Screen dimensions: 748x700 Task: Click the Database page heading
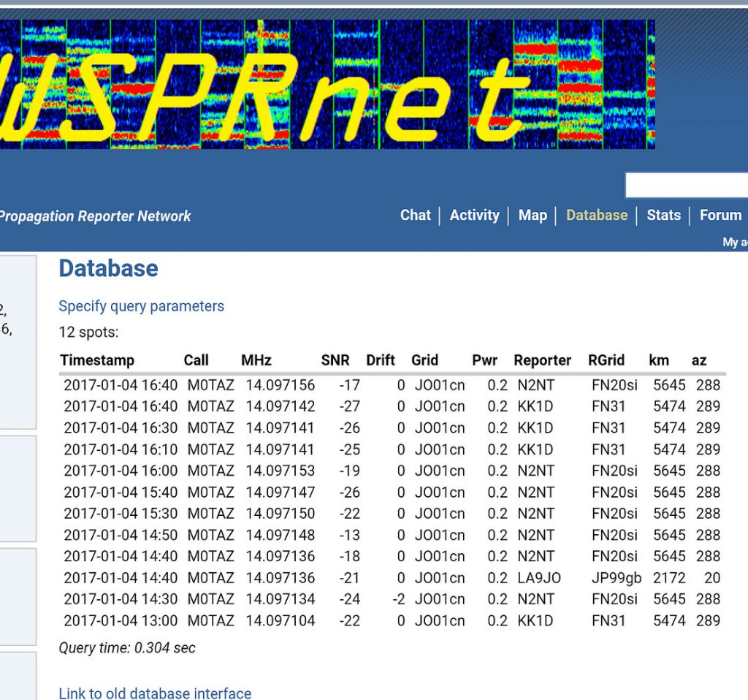coord(108,268)
